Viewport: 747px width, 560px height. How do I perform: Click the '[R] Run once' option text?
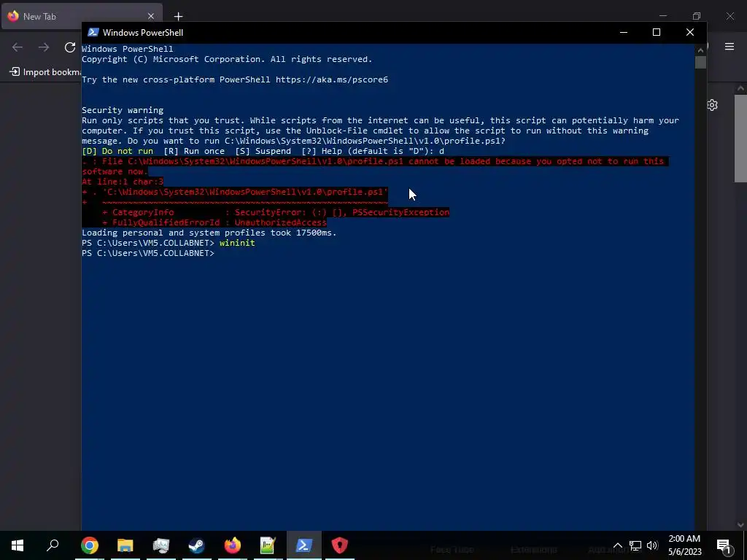(194, 151)
